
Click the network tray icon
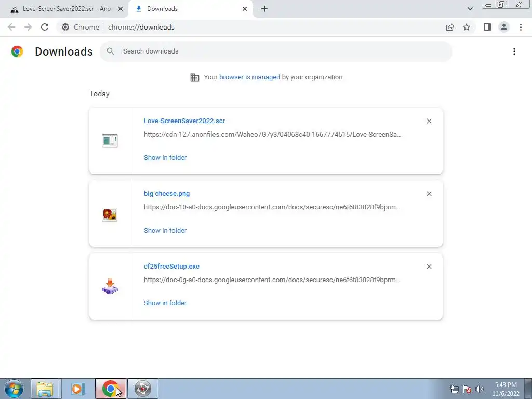pos(454,389)
